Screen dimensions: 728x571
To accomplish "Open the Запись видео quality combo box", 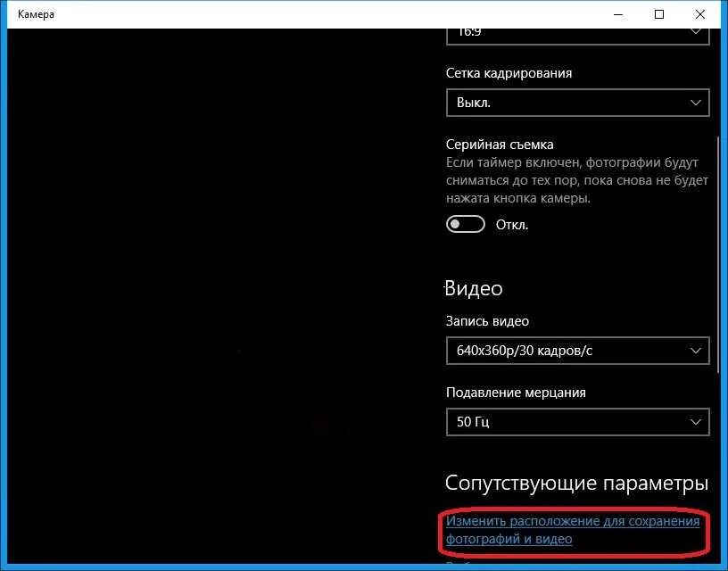I will (577, 351).
